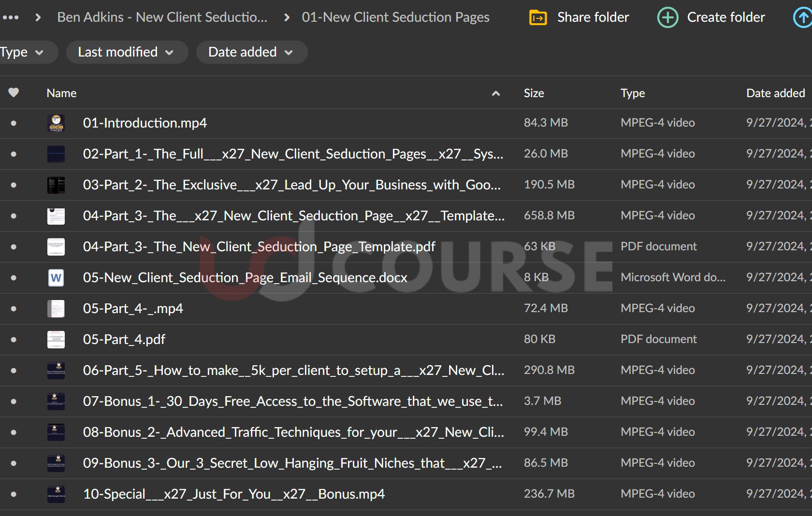The height and width of the screenshot is (516, 812).
Task: Click PDF document type for 05-Part_4.pdf
Action: point(658,339)
